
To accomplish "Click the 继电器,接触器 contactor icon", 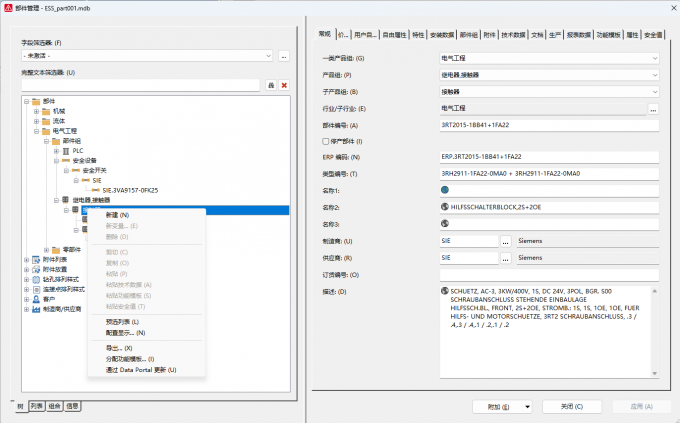I will [x=65, y=200].
